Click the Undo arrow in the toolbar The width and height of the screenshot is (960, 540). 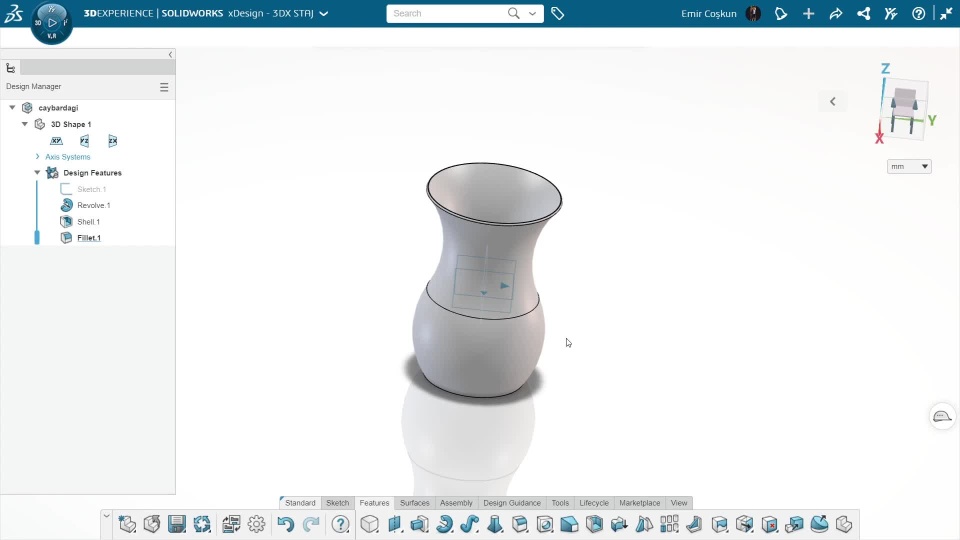(285, 524)
